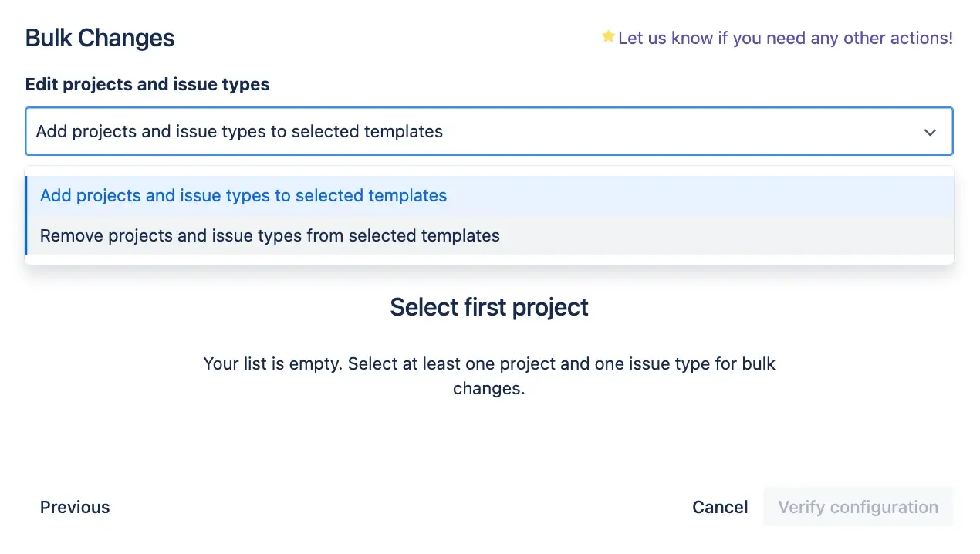Click the 'Bulk Changes' dialog title

click(100, 38)
